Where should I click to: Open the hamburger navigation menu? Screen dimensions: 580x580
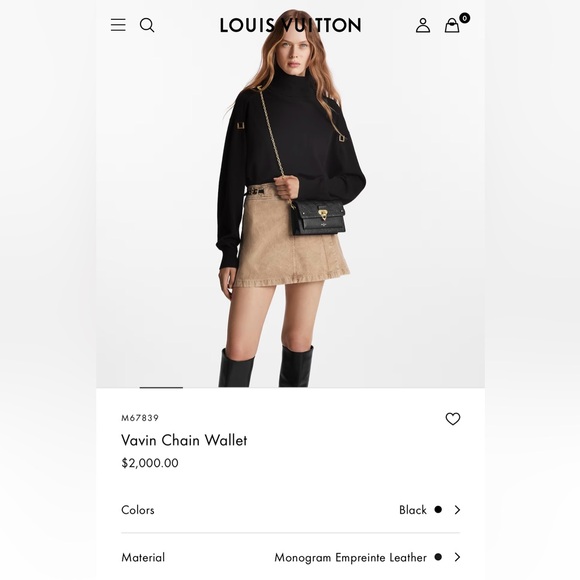coord(118,25)
